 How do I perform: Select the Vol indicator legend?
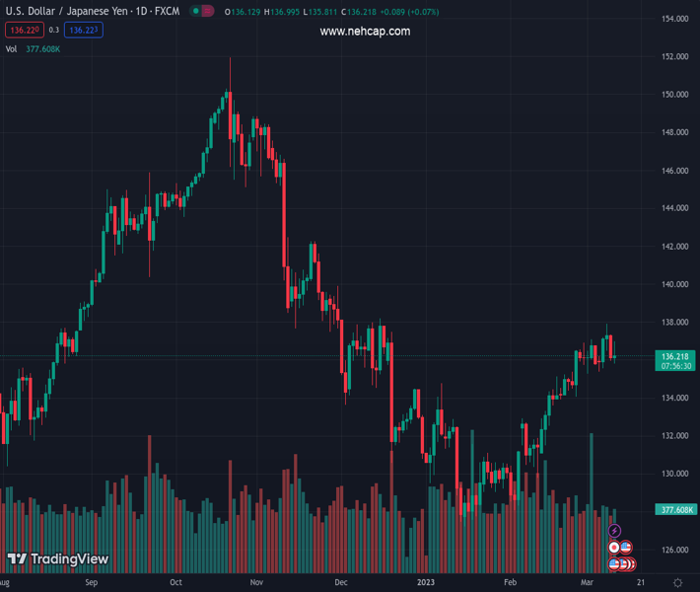[11, 48]
